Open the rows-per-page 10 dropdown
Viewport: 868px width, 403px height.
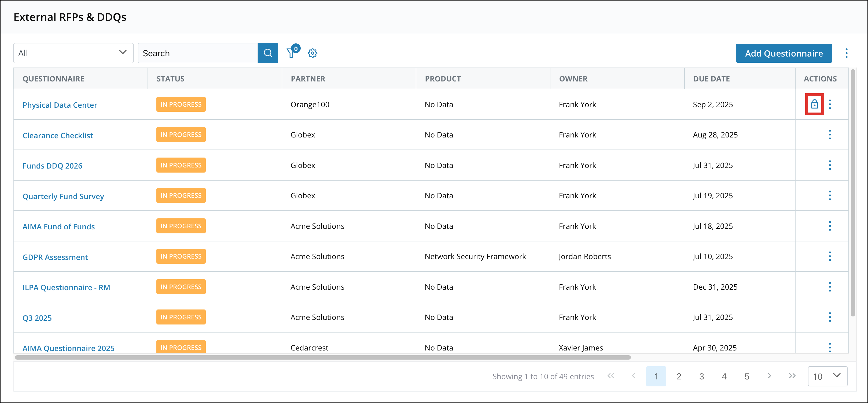[x=827, y=376]
